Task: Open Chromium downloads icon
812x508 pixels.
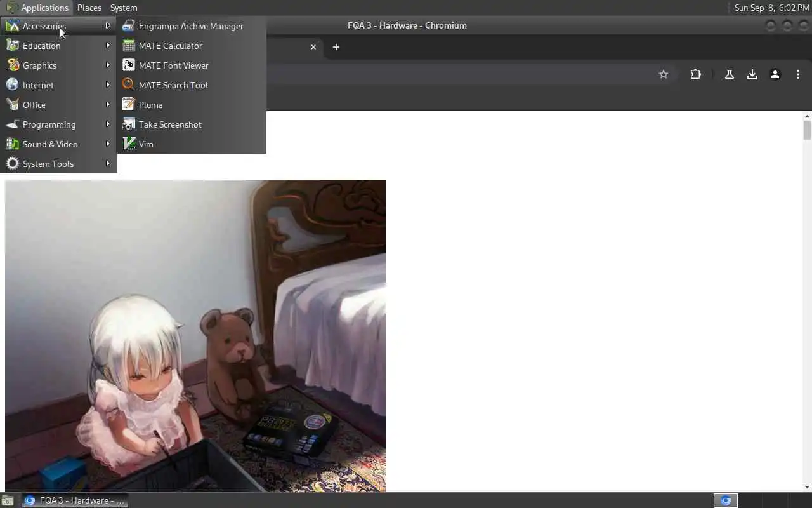Action: pos(752,74)
